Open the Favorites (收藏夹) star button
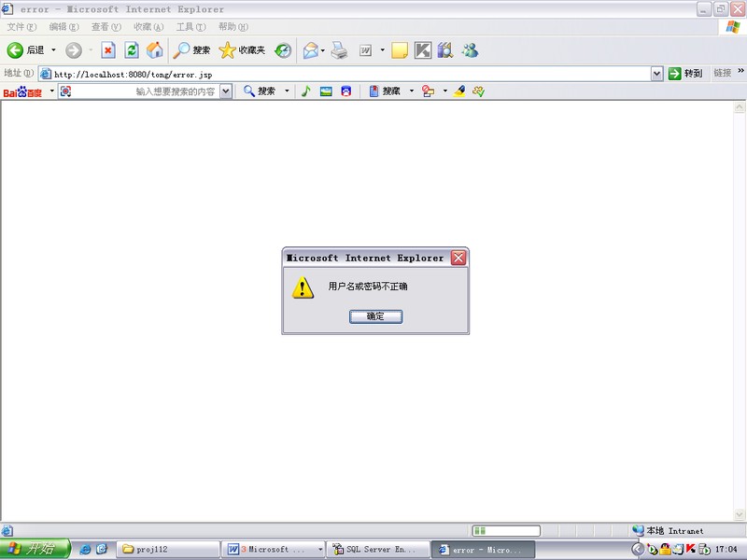 [242, 50]
